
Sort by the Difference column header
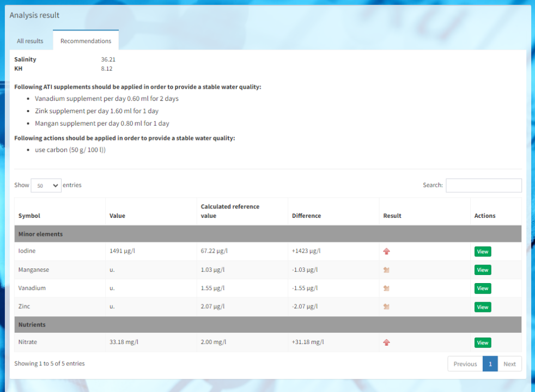[306, 216]
